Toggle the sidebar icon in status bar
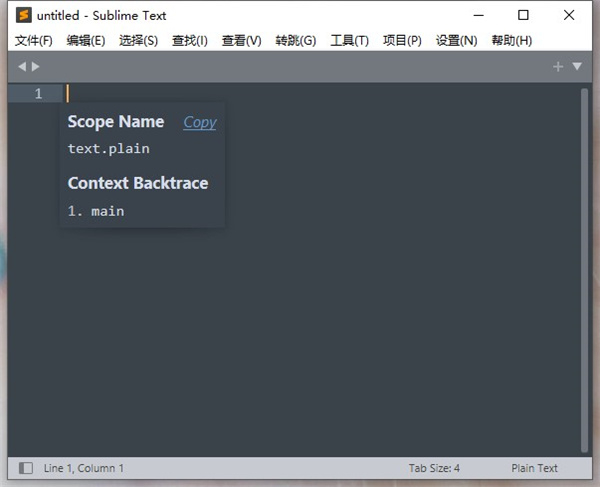This screenshot has height=487, width=600. point(26,468)
